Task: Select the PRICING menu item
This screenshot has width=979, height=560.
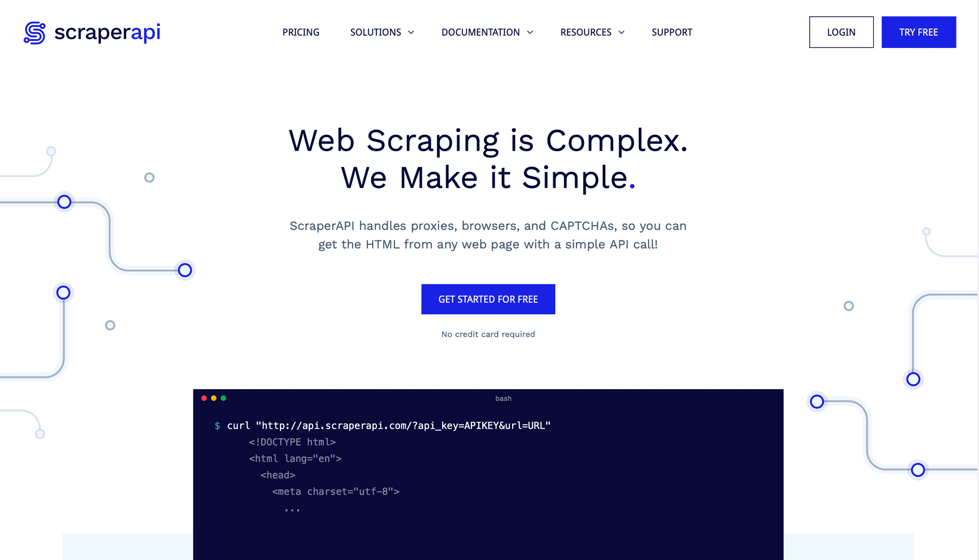Action: 301,32
